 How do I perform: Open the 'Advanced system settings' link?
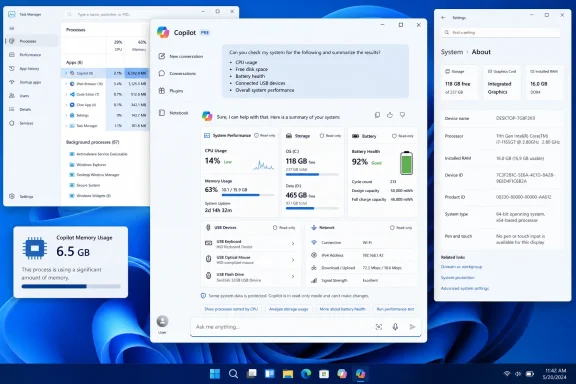[465, 288]
